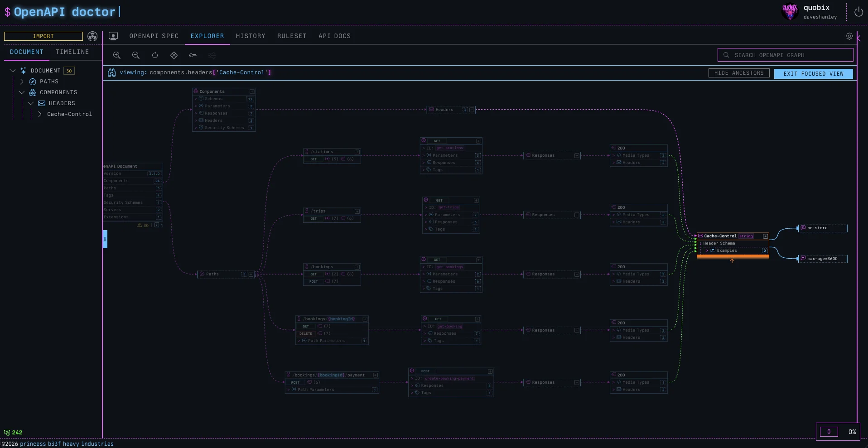Switch to the Ruleset tab

292,36
